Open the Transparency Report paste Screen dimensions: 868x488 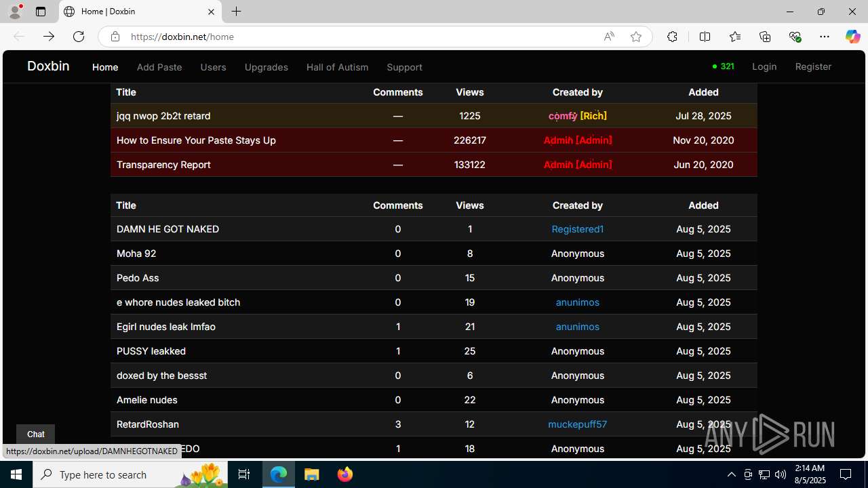163,165
